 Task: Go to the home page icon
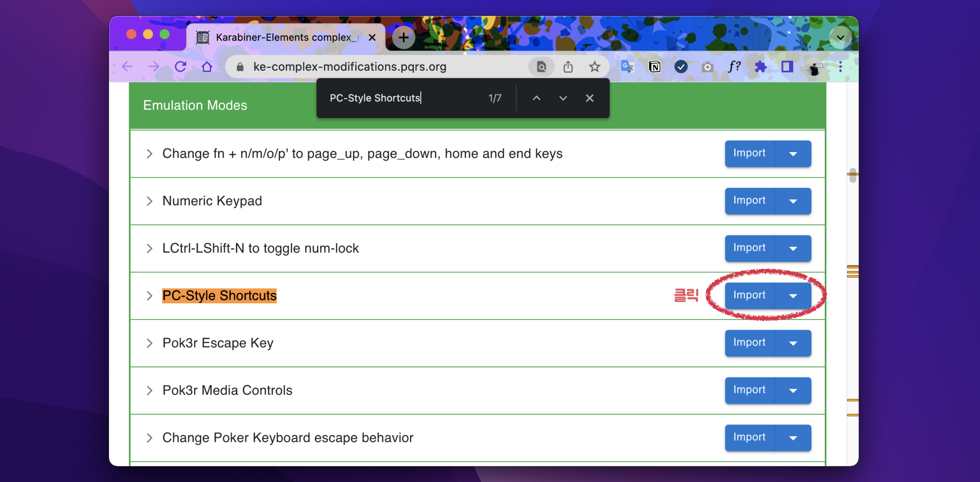pyautogui.click(x=207, y=67)
